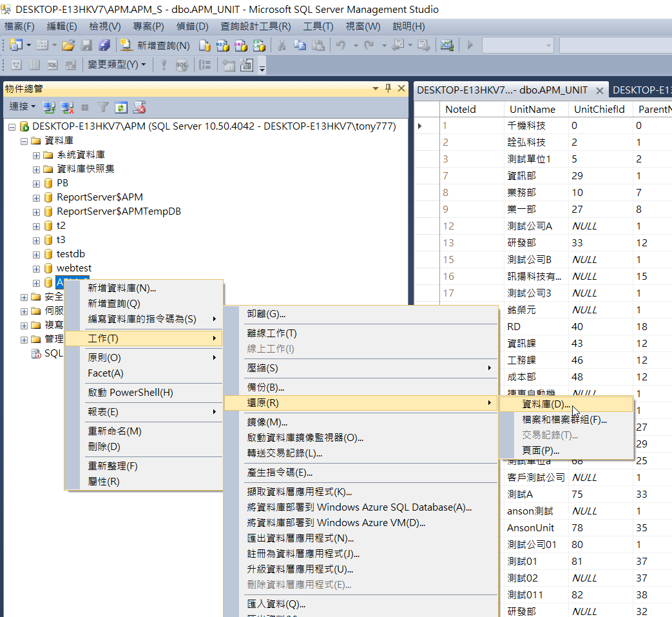Open the New Project dropdown arrow
The image size is (672, 617).
28,45
